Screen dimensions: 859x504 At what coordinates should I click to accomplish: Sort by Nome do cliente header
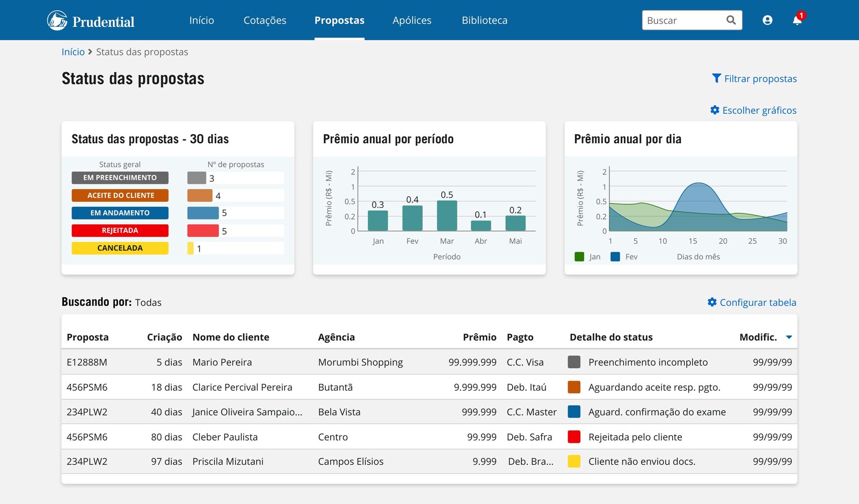pyautogui.click(x=231, y=337)
